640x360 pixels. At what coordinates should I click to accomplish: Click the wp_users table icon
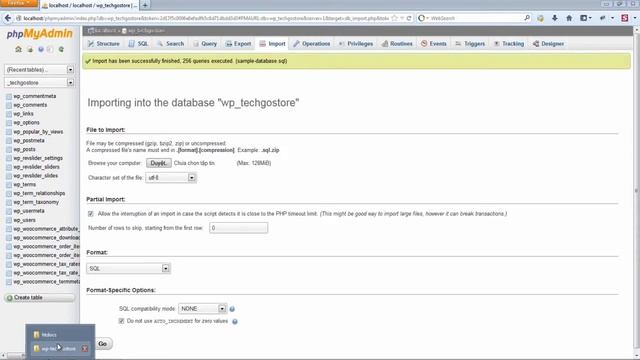coord(9,220)
